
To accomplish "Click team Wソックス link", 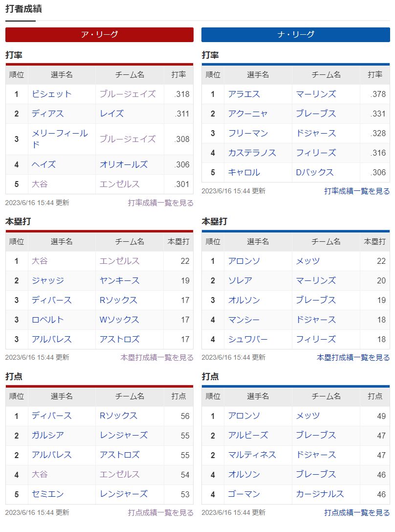I will pos(119,320).
